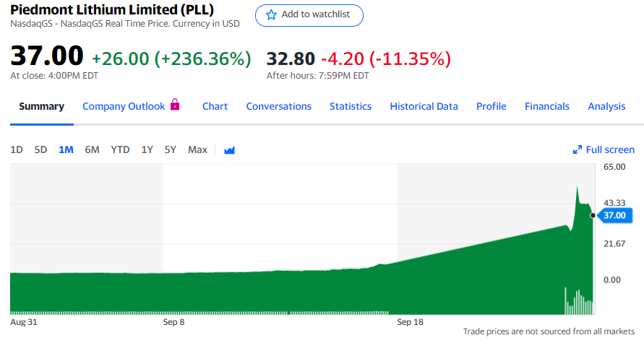Switch chart type with the area chart icon
644x343 pixels.
[230, 150]
